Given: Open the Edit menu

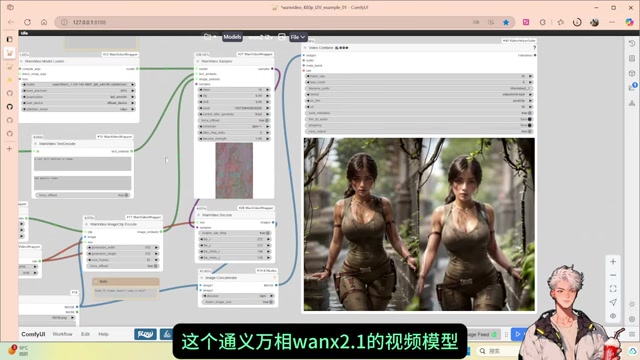Looking at the screenshot, I should click(85, 334).
